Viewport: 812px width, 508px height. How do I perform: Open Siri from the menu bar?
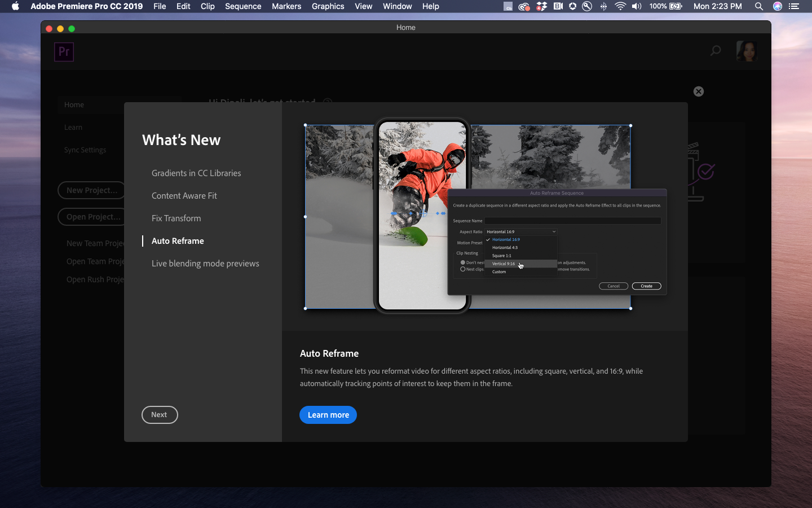778,6
